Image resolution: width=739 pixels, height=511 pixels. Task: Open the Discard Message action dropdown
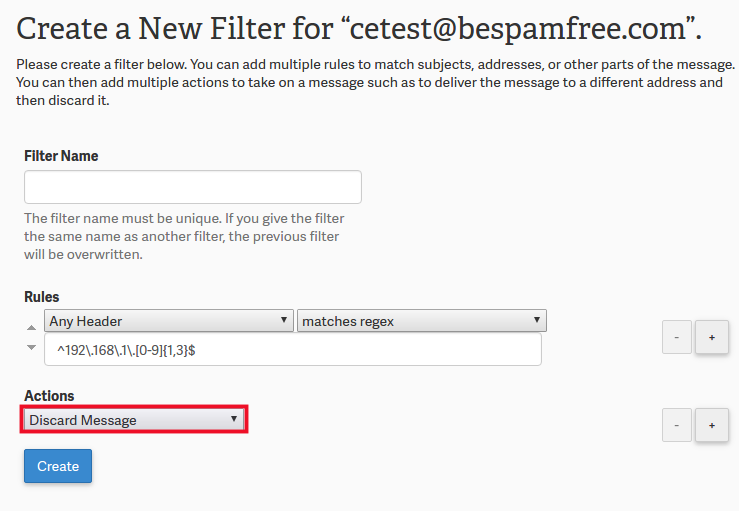point(134,420)
